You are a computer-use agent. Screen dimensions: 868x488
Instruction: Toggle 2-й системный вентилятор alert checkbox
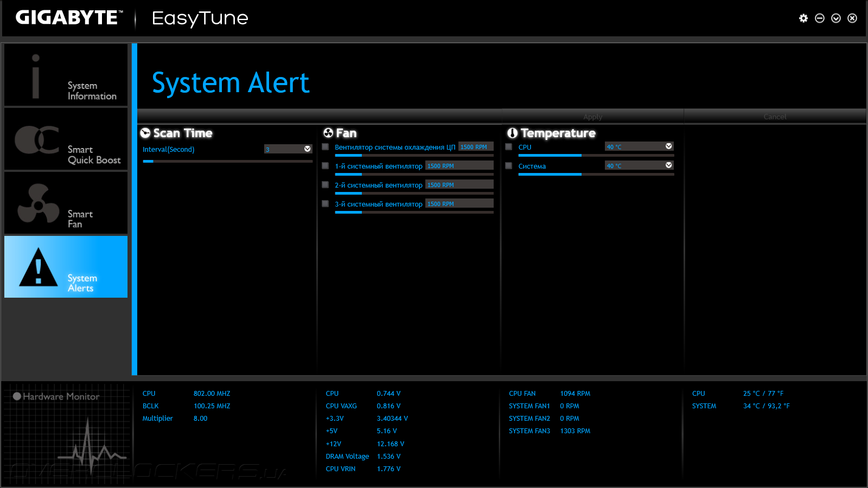325,185
